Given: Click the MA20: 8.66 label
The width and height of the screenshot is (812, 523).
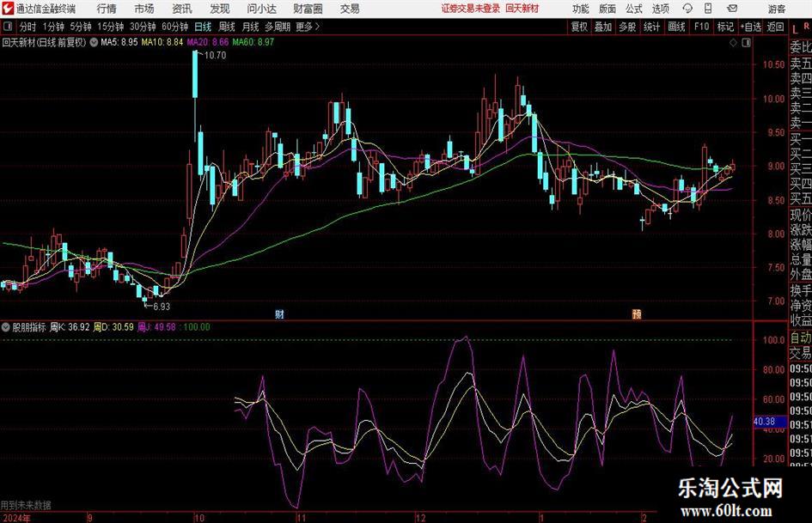Looking at the screenshot, I should click(x=208, y=42).
